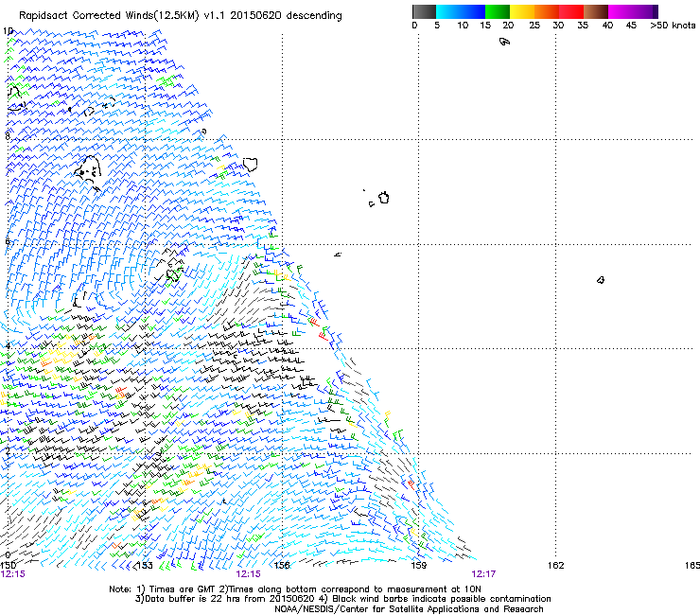Screen dimensions: 700x615
Task: Click the purple '12:17' time label
Action: 483,574
